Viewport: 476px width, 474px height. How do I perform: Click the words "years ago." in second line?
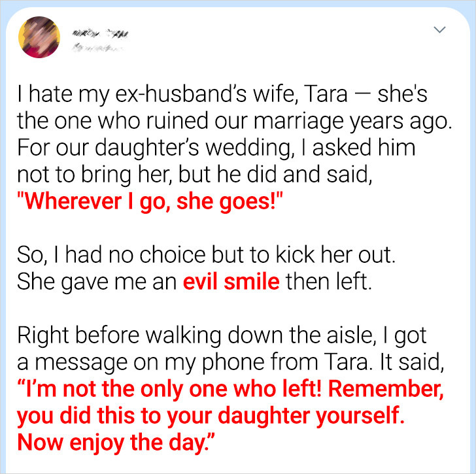click(401, 122)
